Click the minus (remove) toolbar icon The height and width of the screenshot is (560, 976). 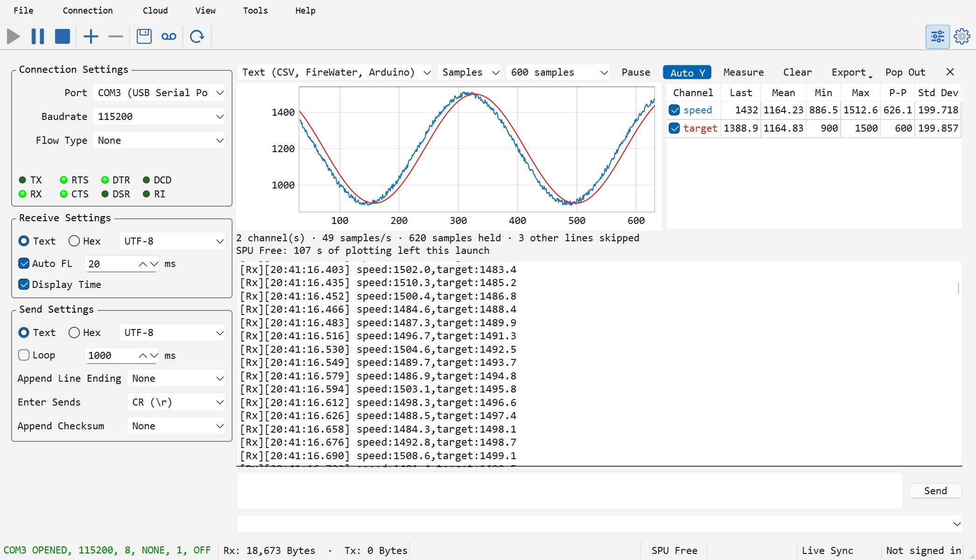click(116, 36)
